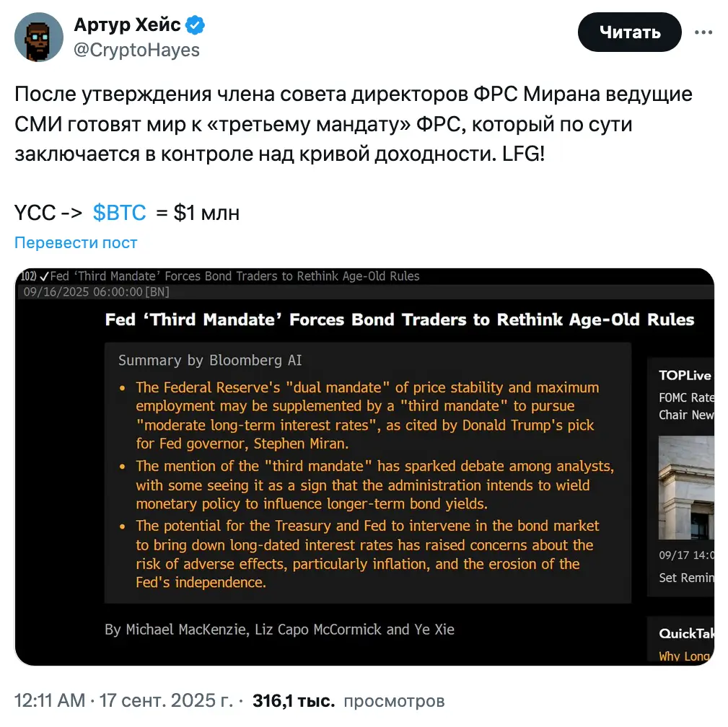Click the blue verified badge
This screenshot has height=727, width=728.
(x=195, y=26)
